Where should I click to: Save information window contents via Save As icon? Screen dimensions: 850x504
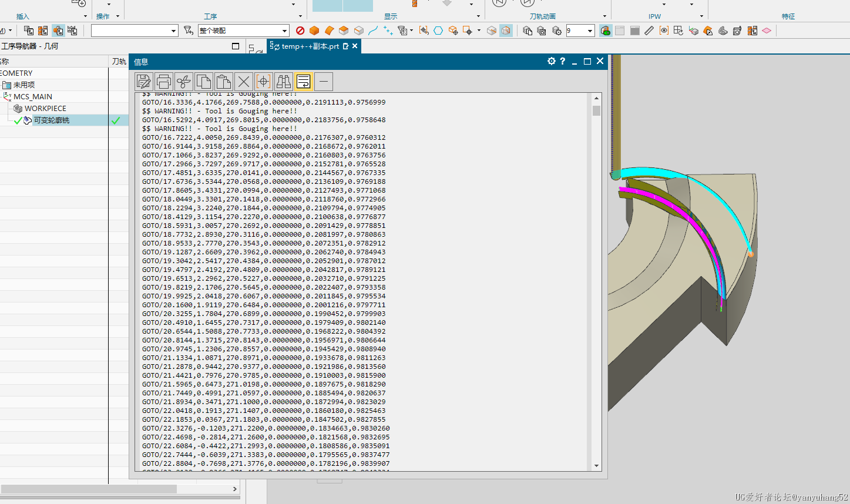tap(144, 82)
